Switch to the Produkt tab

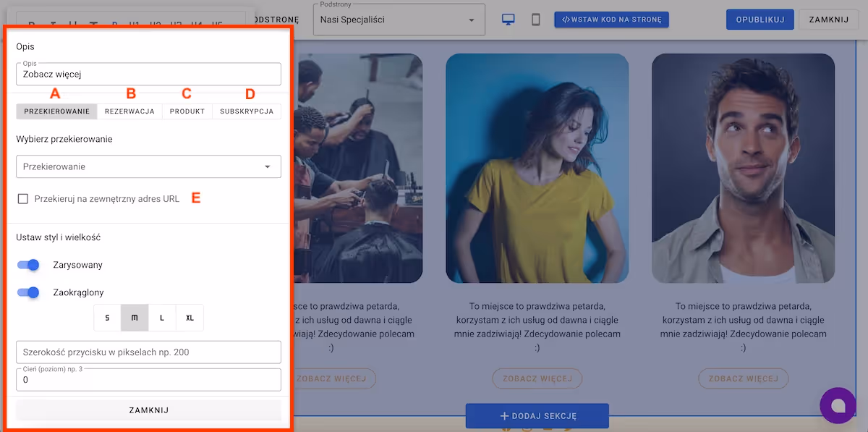187,111
